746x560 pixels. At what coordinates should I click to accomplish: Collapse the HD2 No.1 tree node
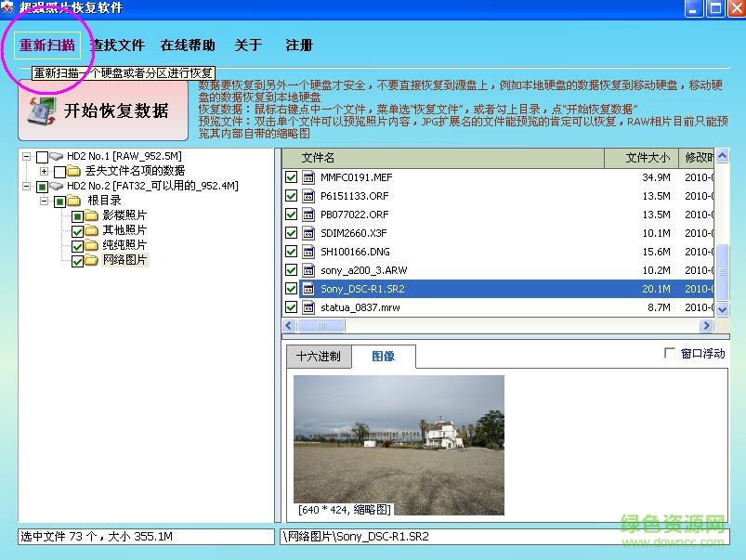point(27,155)
